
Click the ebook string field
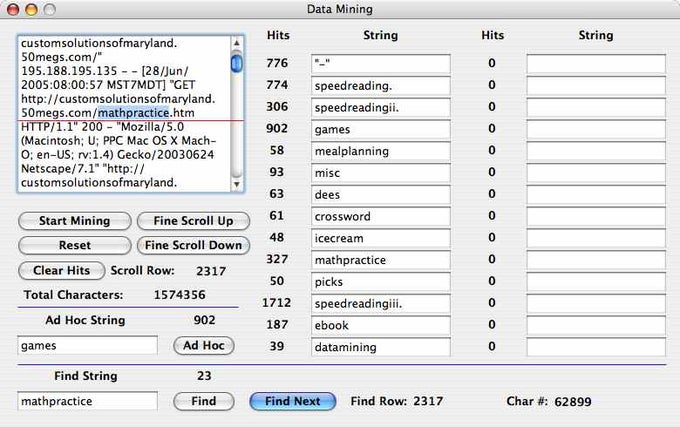pos(380,325)
